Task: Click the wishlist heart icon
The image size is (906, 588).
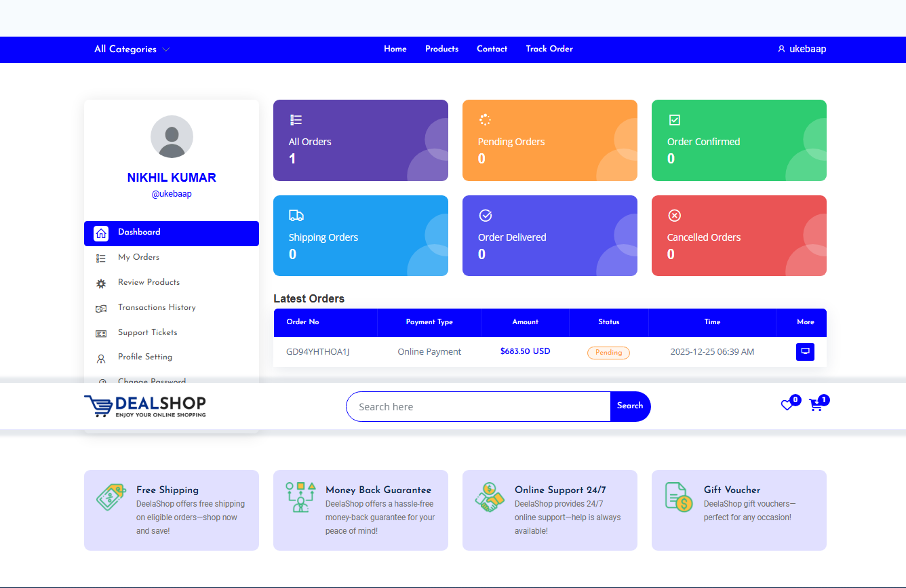Action: click(787, 406)
